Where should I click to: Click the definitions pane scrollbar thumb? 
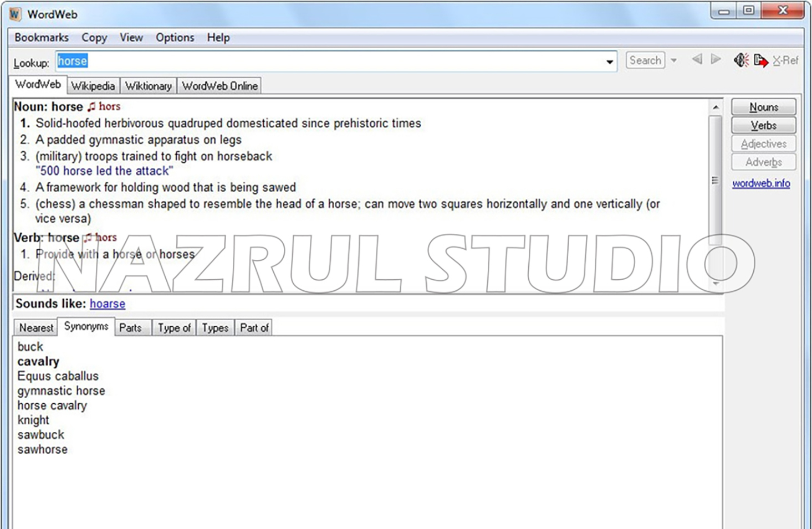click(715, 180)
